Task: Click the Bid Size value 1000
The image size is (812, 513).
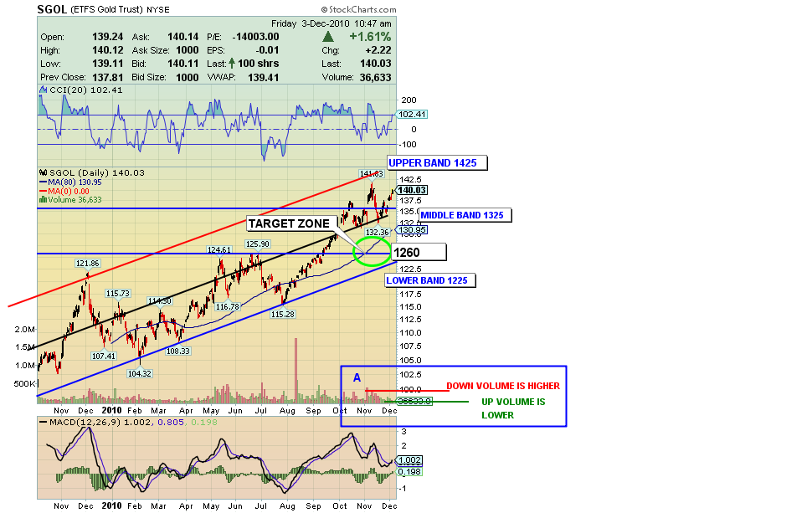Action: click(x=187, y=77)
